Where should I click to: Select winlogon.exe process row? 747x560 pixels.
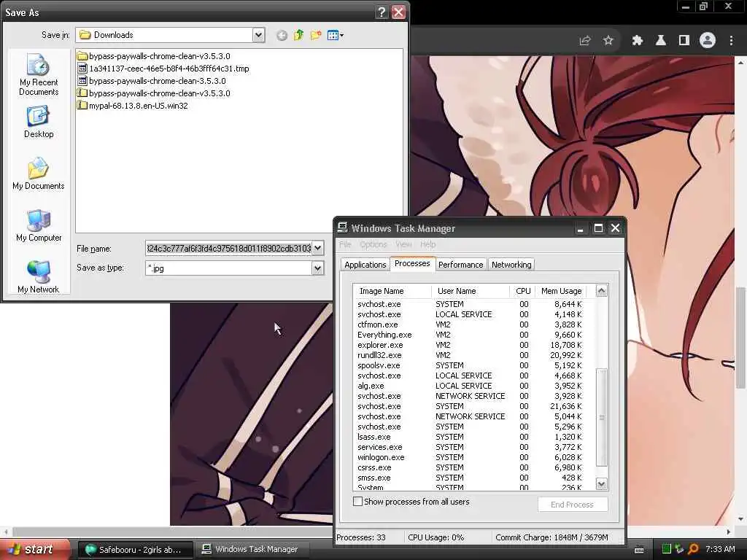pos(469,458)
